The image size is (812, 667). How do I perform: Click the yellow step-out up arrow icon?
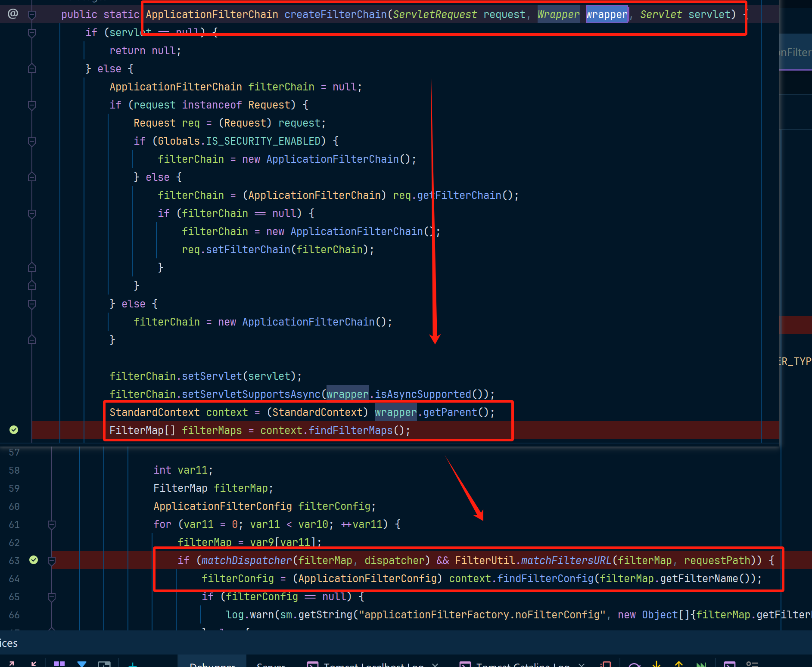click(679, 664)
